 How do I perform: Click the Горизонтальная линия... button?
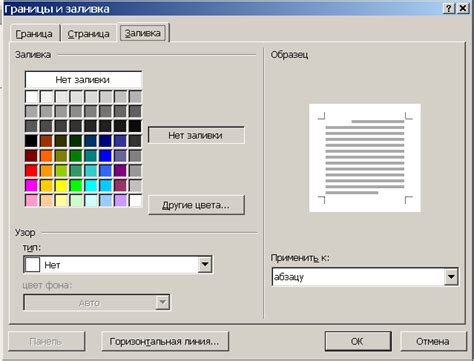[x=165, y=341]
